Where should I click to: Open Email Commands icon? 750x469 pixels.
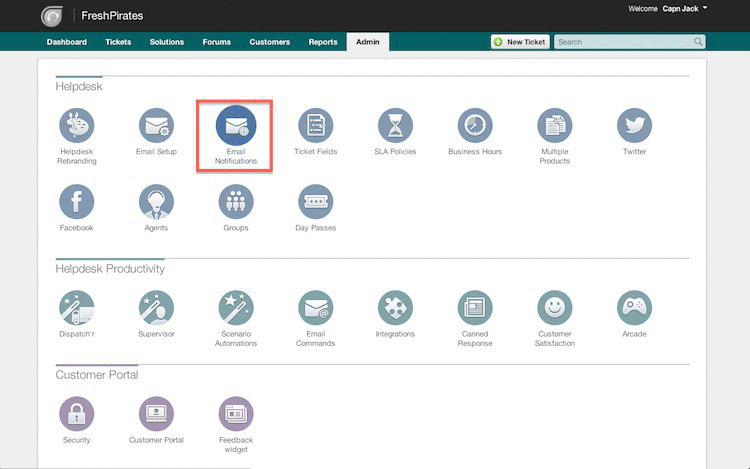tap(316, 308)
